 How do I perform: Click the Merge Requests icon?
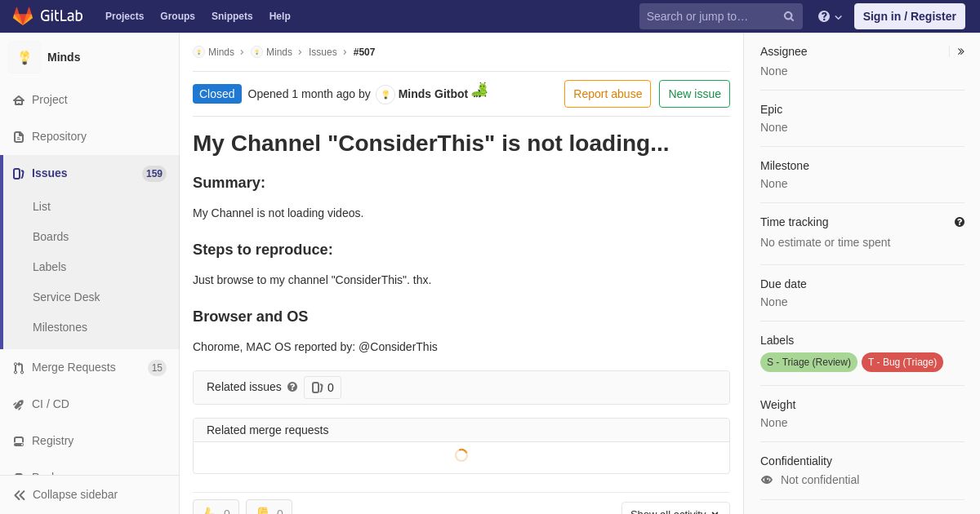click(19, 368)
